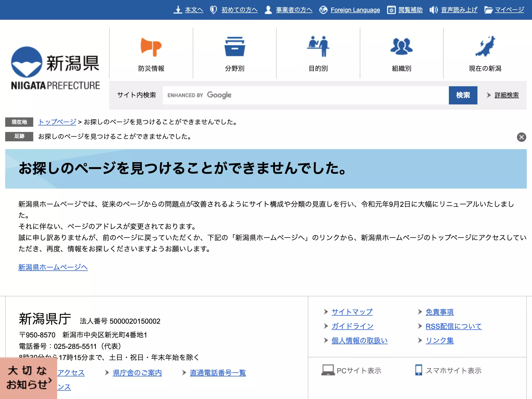Screen dimensions: 532x399
Task: Click the Niigata Prefecture logo
Action: coord(55,68)
